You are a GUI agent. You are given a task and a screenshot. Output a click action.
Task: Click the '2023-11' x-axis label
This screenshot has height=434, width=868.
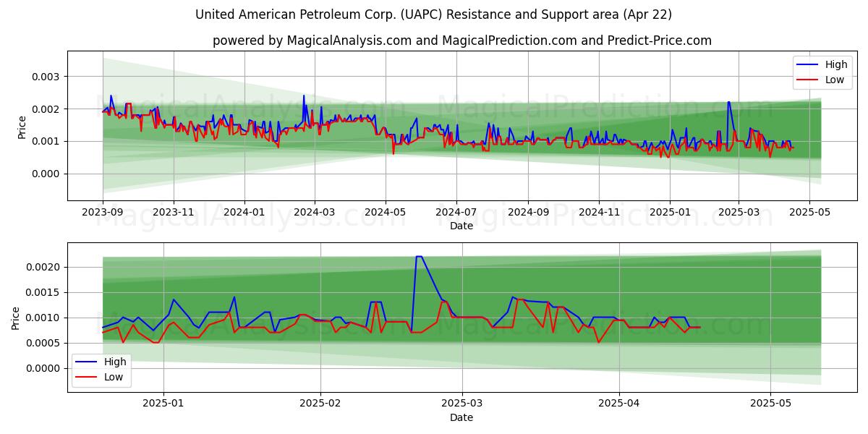tap(174, 213)
